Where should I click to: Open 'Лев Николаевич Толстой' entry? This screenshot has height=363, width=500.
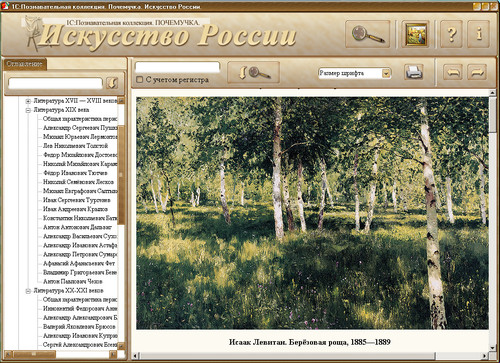(x=75, y=146)
